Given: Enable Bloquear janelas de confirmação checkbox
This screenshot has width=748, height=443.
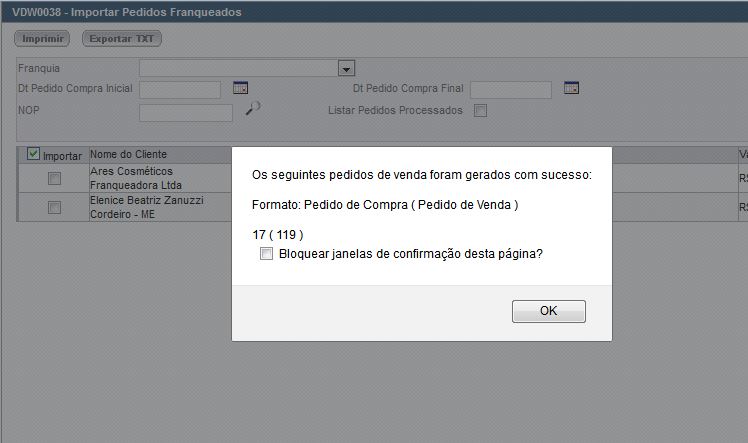Looking at the screenshot, I should (266, 254).
